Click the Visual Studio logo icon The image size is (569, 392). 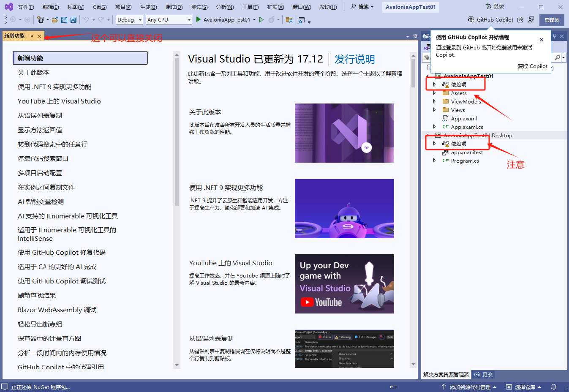8,7
